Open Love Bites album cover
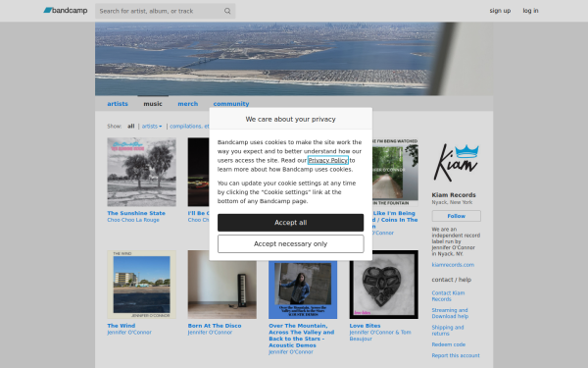Image resolution: width=588 pixels, height=368 pixels. pyautogui.click(x=383, y=285)
